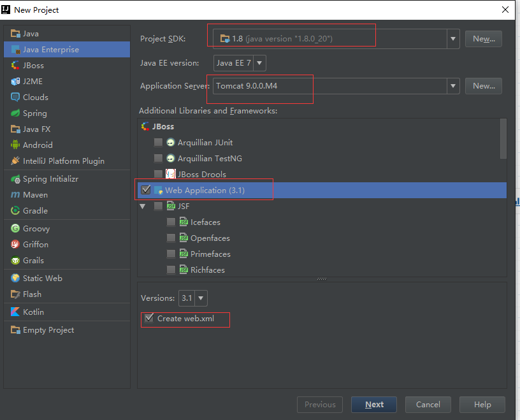Open the Project SDK dropdown arrow
Viewport: 520px width, 420px height.
[x=453, y=39]
